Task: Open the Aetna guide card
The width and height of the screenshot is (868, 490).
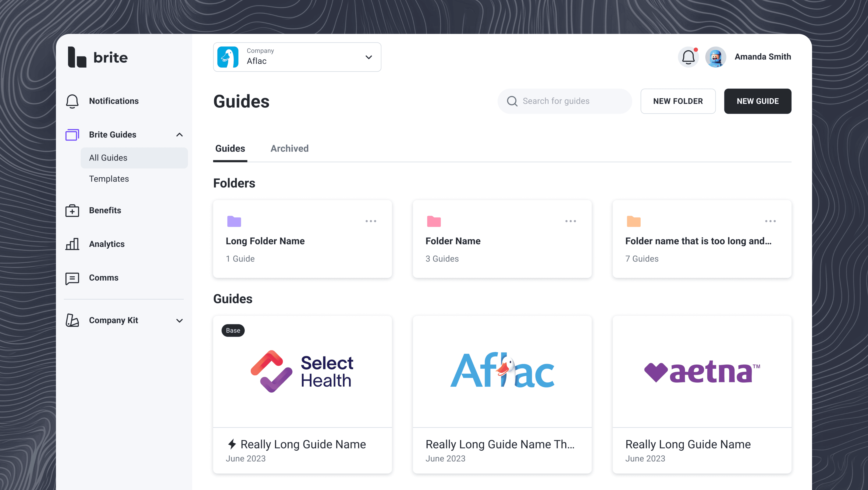Action: [x=702, y=394]
